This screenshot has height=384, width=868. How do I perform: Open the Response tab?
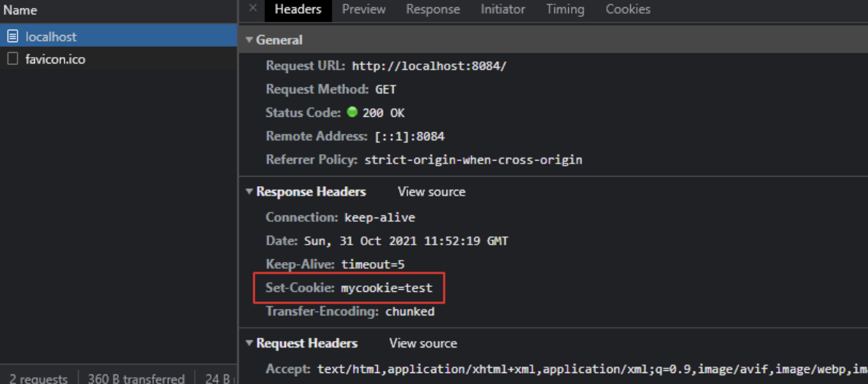pyautogui.click(x=433, y=9)
